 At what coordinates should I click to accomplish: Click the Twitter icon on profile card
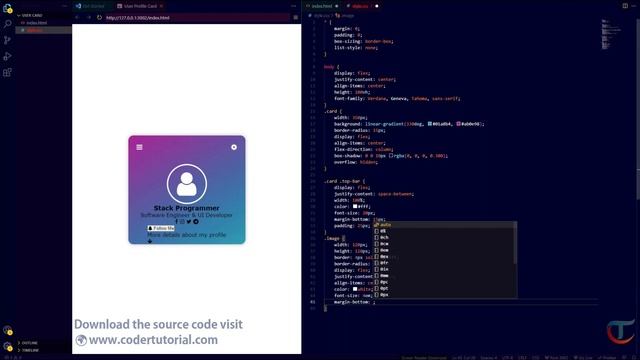[189, 222]
